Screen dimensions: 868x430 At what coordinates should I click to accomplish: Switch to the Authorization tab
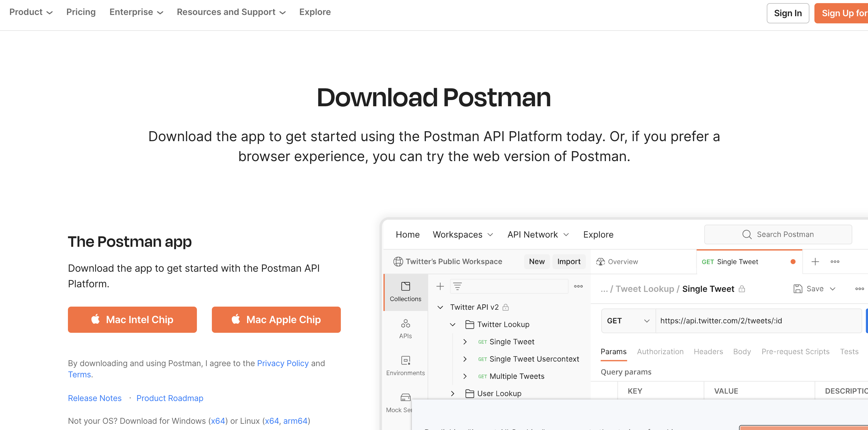pyautogui.click(x=660, y=351)
